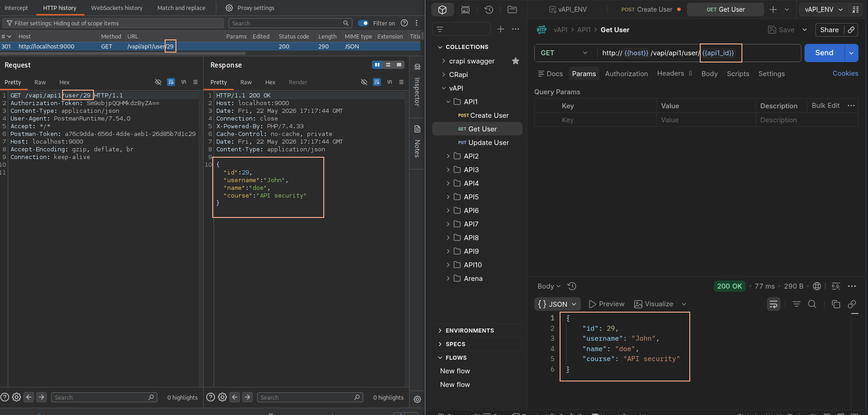Click the blue Send button
The image size is (868, 415).
coord(824,53)
